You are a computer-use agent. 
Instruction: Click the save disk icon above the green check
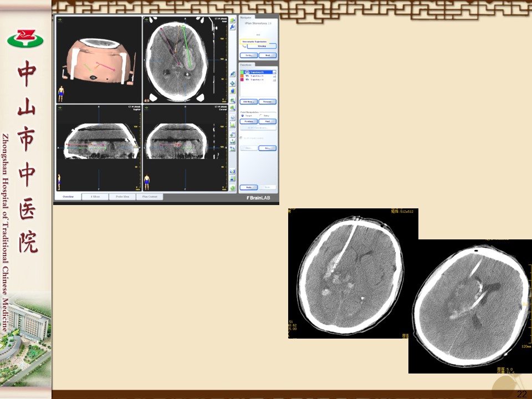(232, 178)
